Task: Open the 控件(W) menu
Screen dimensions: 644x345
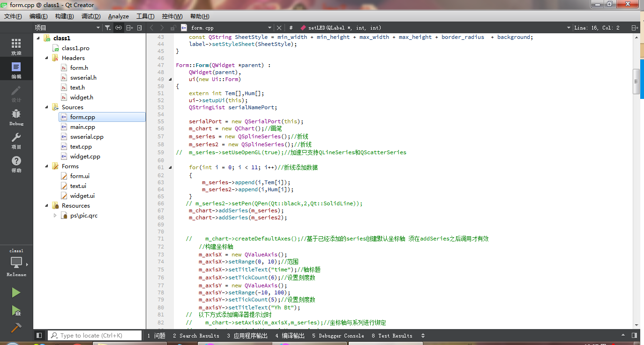Action: point(172,16)
